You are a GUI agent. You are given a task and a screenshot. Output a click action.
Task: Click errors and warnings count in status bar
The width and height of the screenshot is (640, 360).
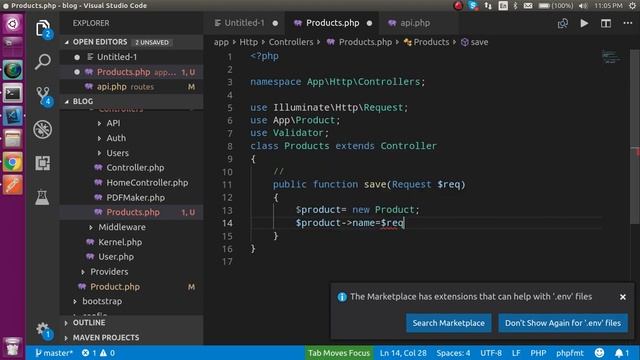[98, 353]
